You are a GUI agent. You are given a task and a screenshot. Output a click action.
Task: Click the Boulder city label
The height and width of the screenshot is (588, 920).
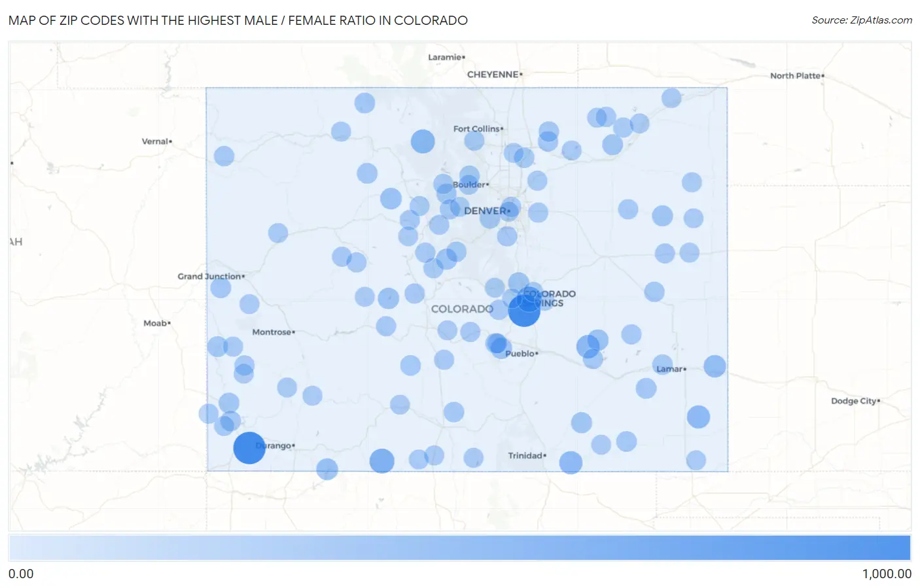coord(470,185)
